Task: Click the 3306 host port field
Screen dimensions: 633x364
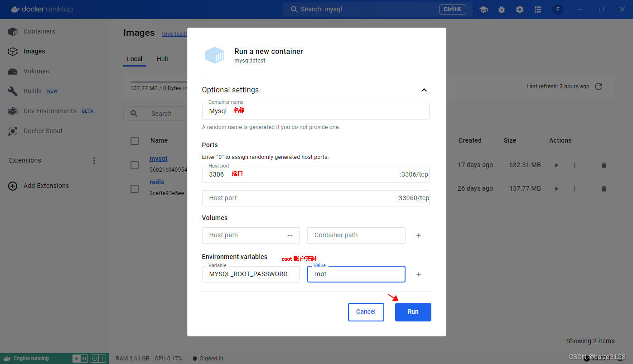Action: [316, 174]
